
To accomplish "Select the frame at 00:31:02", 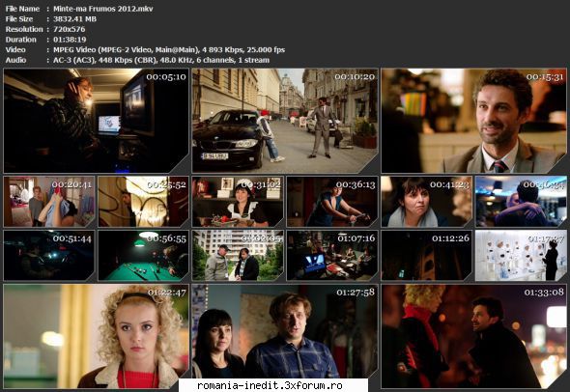I will 238,202.
